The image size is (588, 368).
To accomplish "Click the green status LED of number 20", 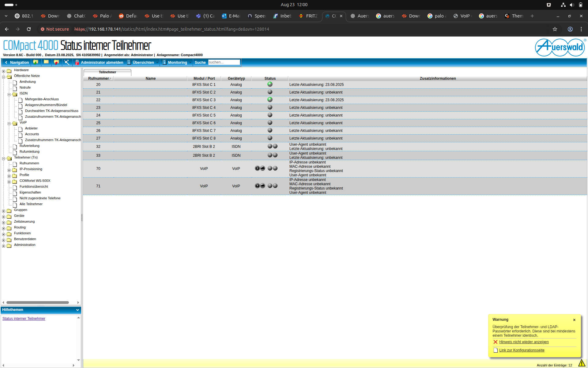I will coord(270,84).
